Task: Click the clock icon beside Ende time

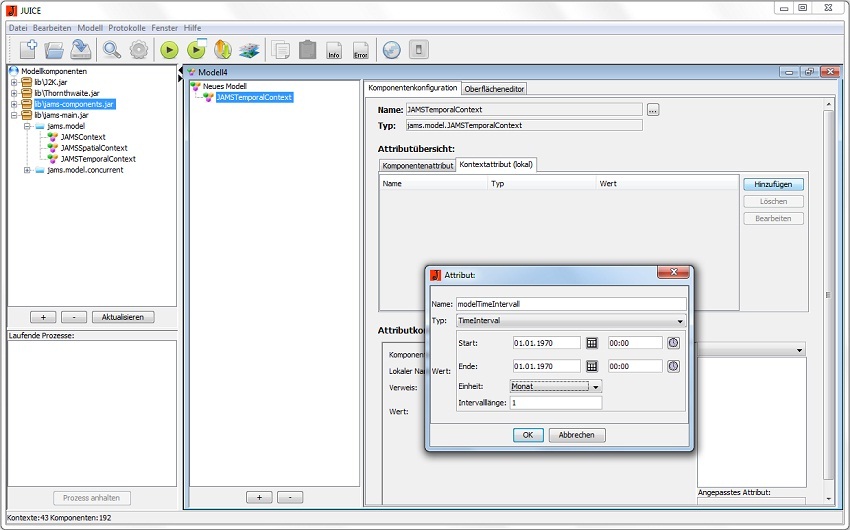Action: (673, 366)
